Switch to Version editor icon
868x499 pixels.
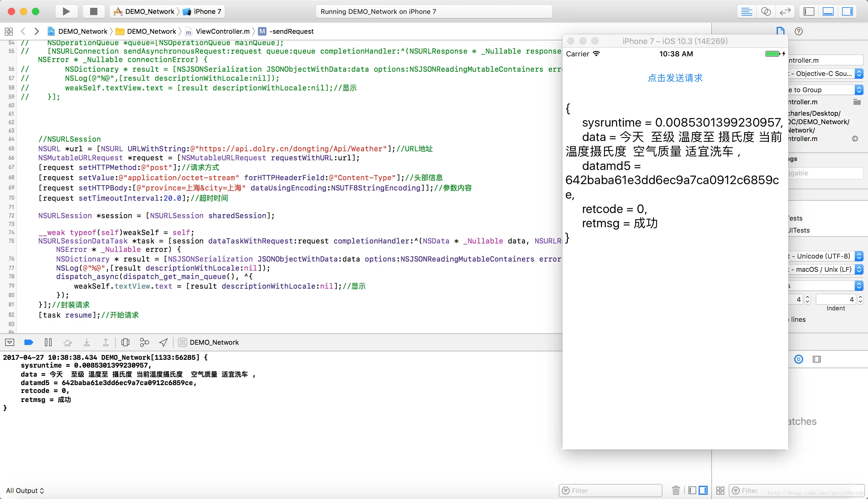[x=785, y=11]
